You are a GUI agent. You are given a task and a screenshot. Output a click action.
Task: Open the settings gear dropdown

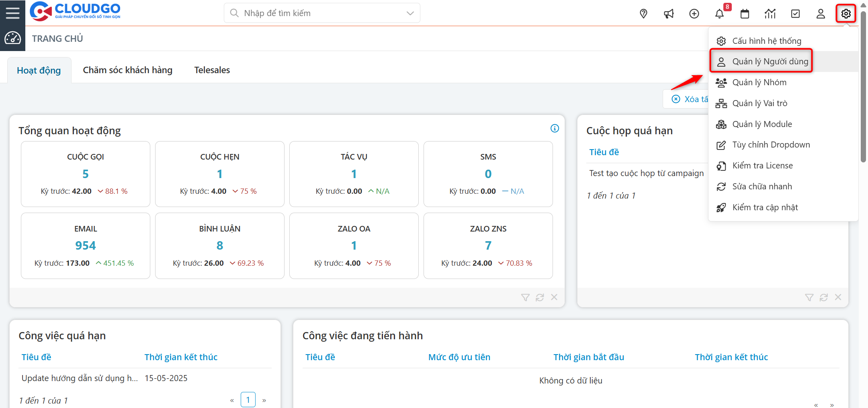[x=846, y=14]
